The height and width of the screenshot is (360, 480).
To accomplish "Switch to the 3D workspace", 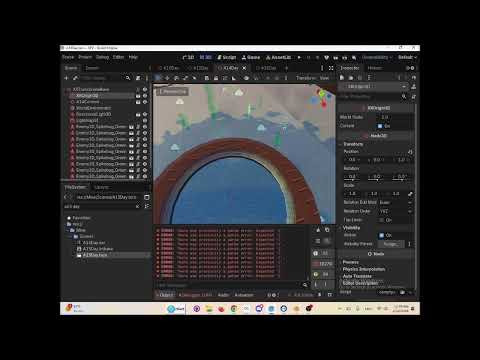I will click(206, 57).
